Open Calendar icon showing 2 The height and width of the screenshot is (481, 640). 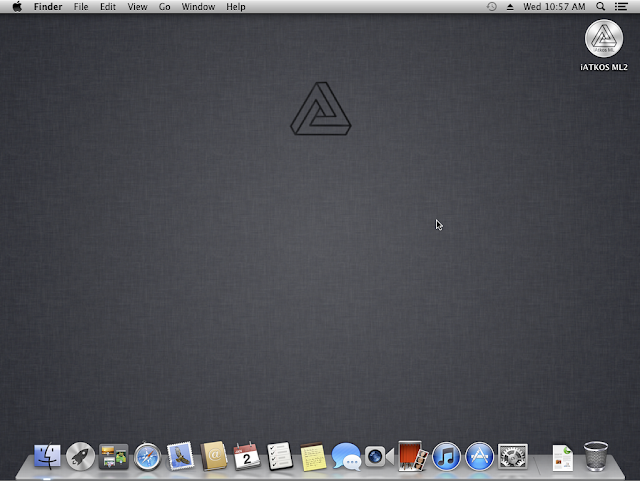pos(247,456)
